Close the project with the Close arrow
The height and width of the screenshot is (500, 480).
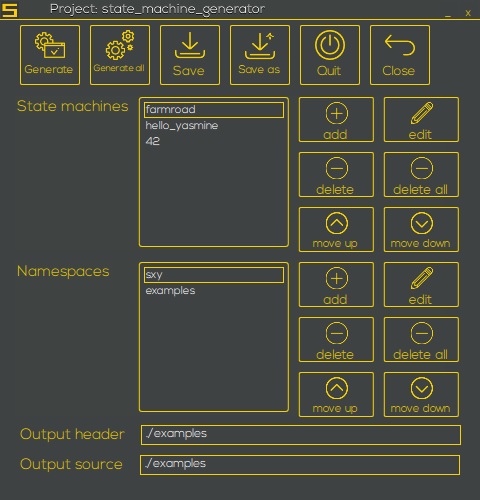400,55
